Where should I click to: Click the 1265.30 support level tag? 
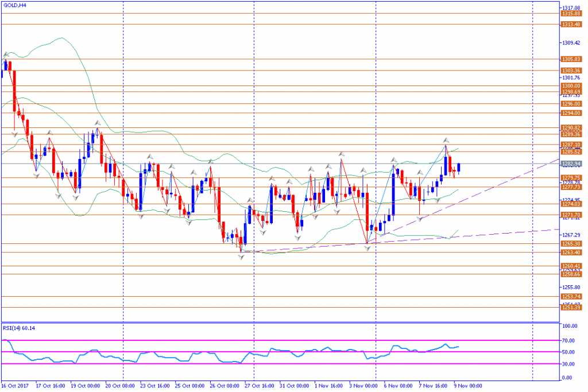[570, 243]
